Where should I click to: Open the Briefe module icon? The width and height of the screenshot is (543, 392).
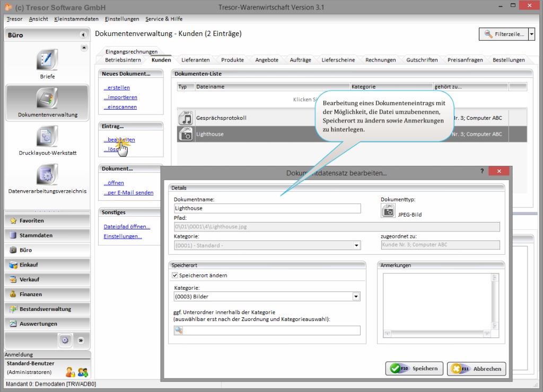(47, 60)
